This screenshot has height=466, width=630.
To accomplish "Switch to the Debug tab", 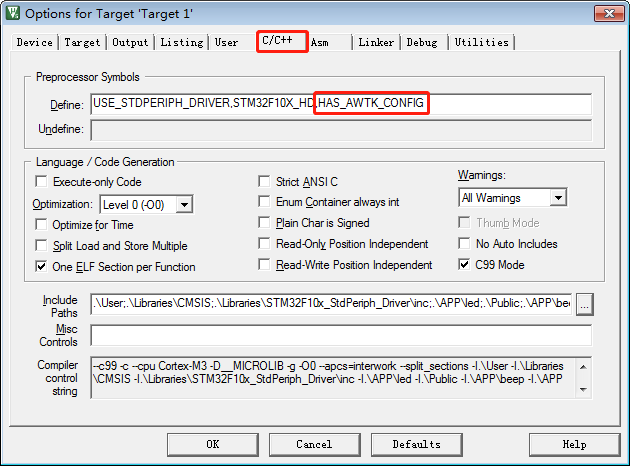I will coord(422,42).
